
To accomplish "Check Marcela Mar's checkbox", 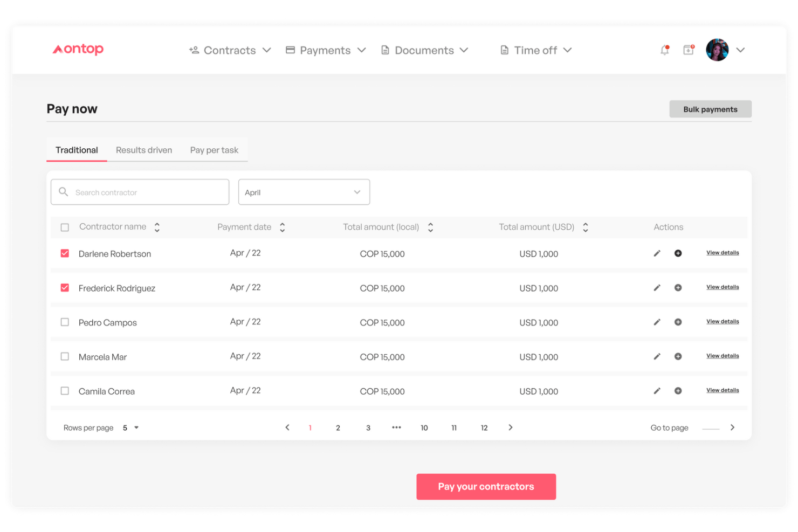I will (x=65, y=357).
